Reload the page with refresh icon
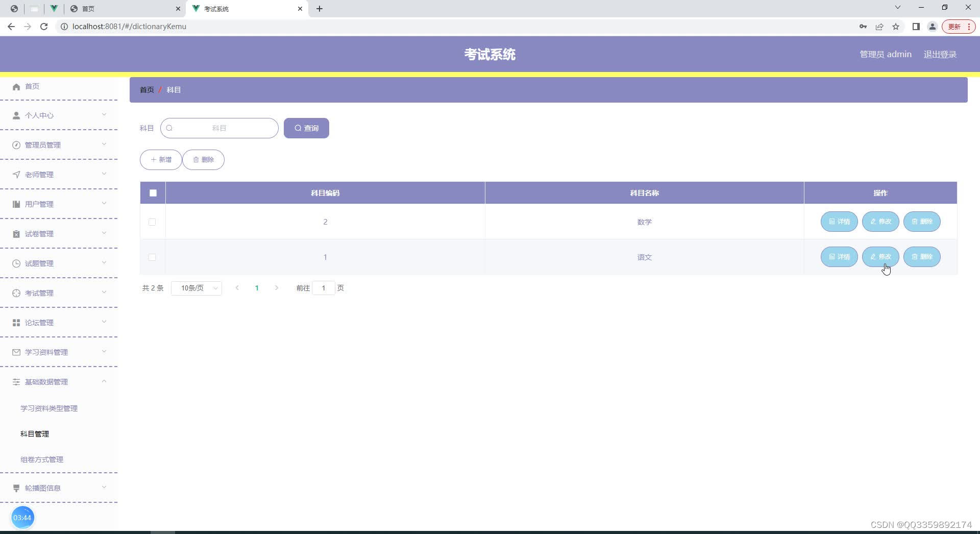This screenshot has width=980, height=534. coord(44,27)
